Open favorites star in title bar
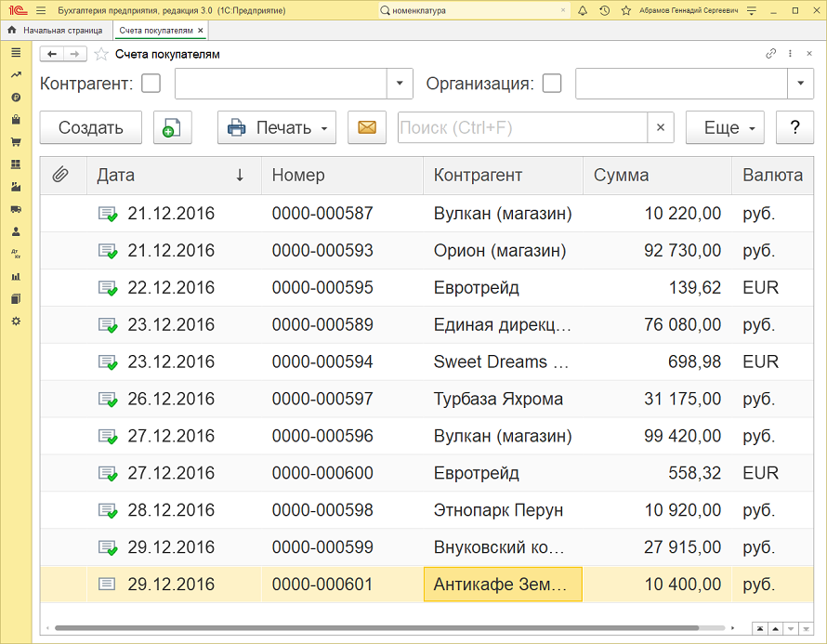Viewport: 827px width, 644px height. 626,10
